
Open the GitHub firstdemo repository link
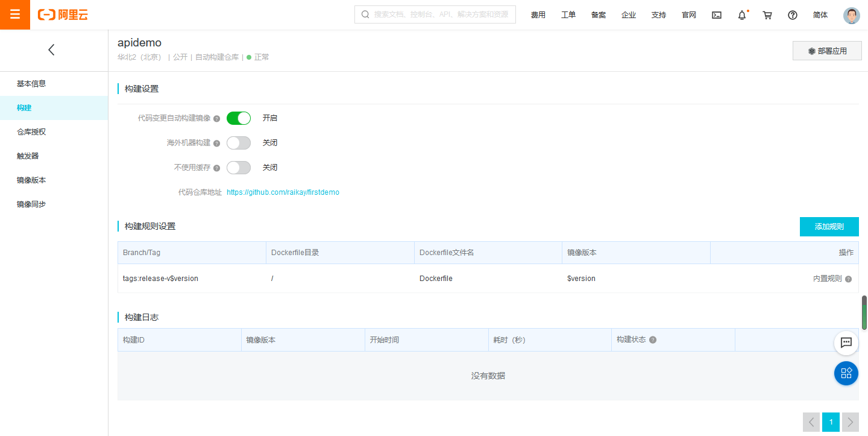[283, 192]
